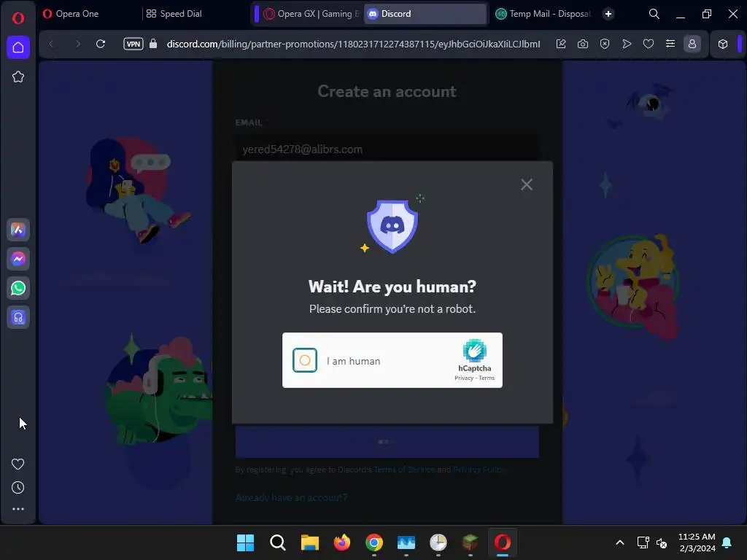Click the hCaptcha logo

pos(474,351)
